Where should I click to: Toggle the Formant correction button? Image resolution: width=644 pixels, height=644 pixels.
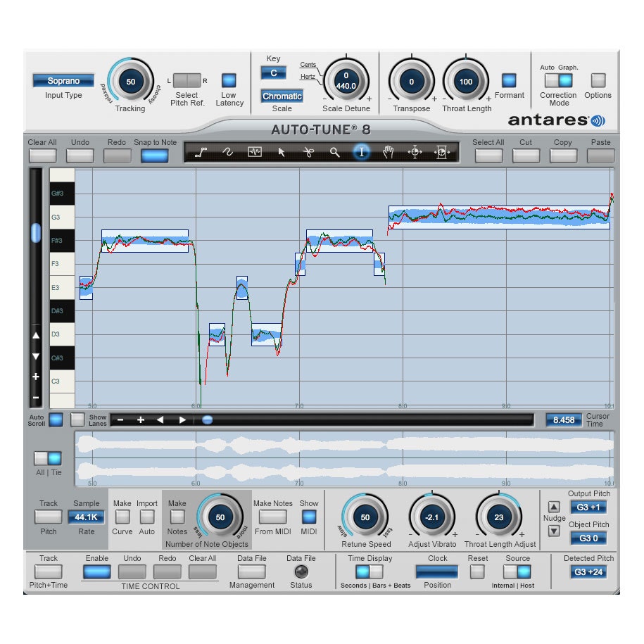click(x=509, y=80)
